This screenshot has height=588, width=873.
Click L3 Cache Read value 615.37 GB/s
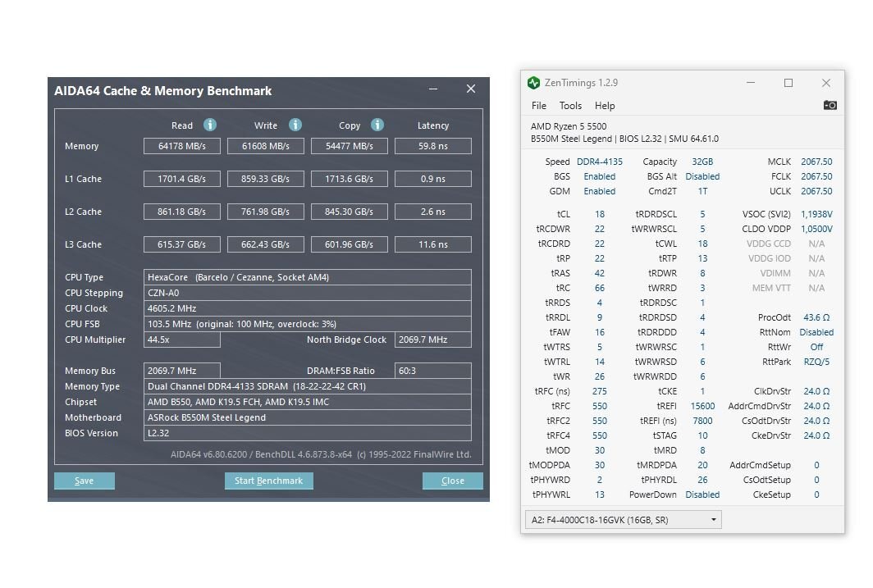point(182,244)
